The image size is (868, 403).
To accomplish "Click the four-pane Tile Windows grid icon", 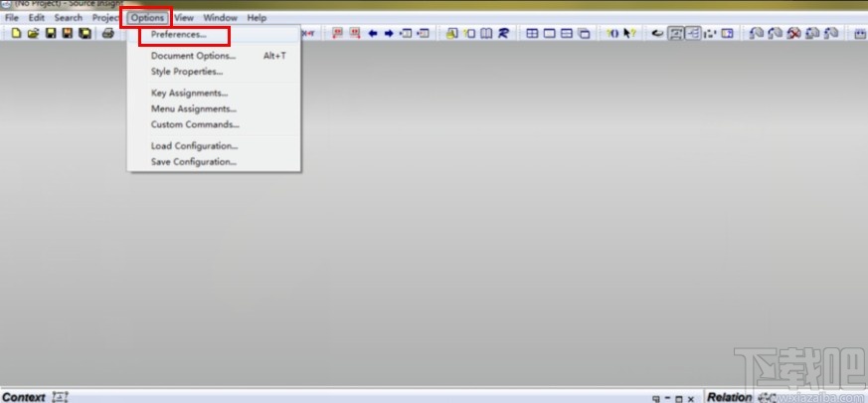I will [x=532, y=33].
